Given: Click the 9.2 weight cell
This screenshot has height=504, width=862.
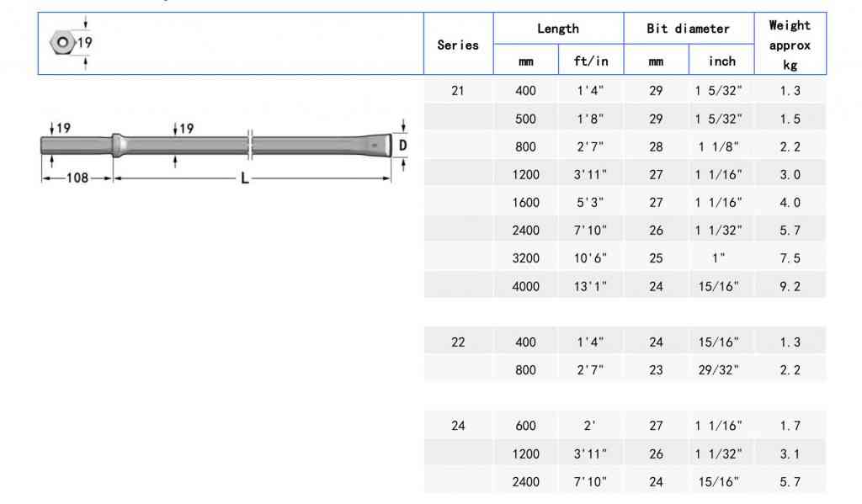Looking at the screenshot, I should coord(790,286).
